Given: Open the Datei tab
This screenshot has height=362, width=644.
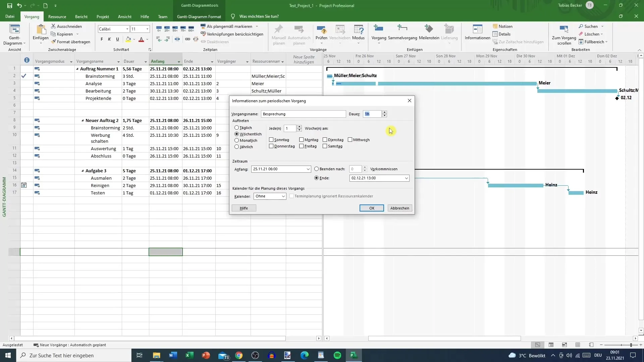Looking at the screenshot, I should 10,16.
